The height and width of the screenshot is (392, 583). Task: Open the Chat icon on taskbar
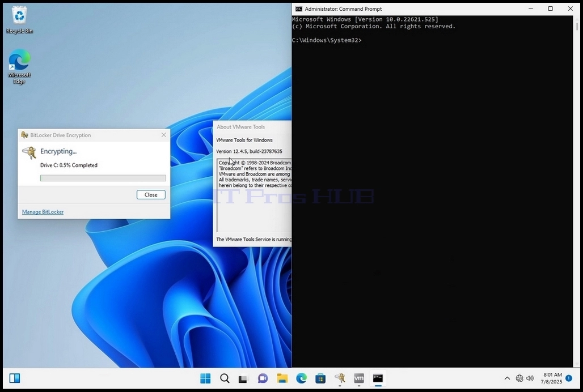coord(263,378)
